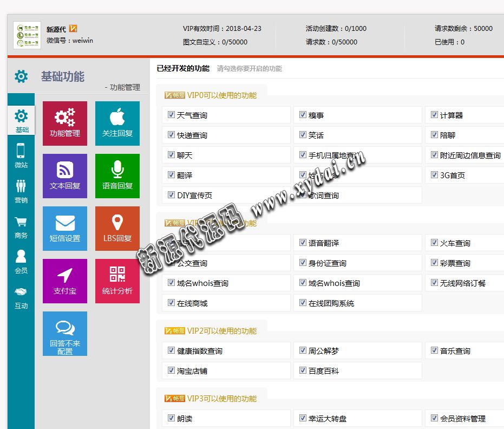Screen dimensions: 504x429
Task: Click the VIP0 账号 badge icon
Action: (x=174, y=95)
